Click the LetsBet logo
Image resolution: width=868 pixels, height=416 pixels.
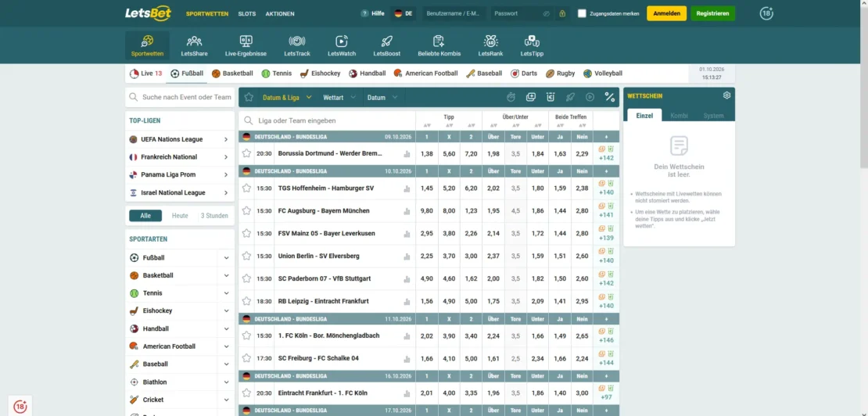148,13
